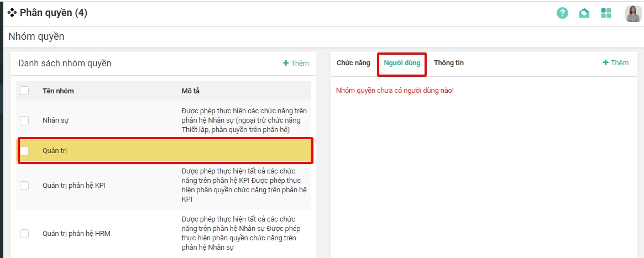This screenshot has height=258, width=644.
Task: Toggle the select-all checkbox in table header
Action: (24, 91)
